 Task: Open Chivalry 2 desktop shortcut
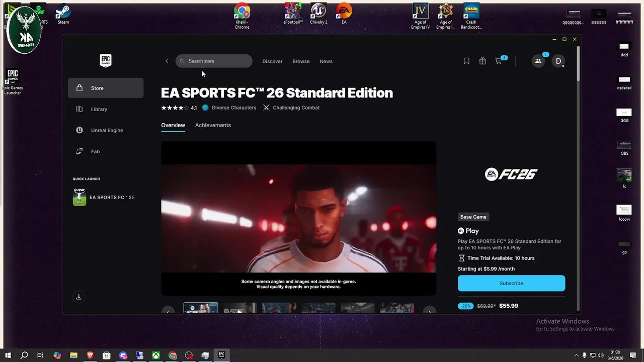coord(318,14)
